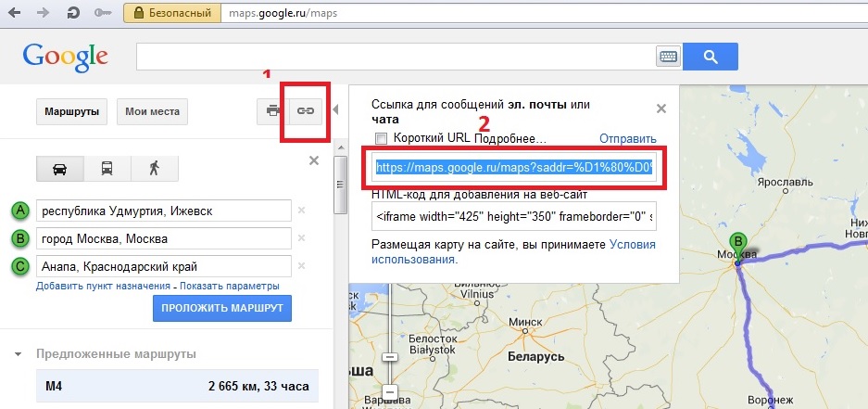
Task: Enable Короткий URL checkbox
Action: point(381,138)
